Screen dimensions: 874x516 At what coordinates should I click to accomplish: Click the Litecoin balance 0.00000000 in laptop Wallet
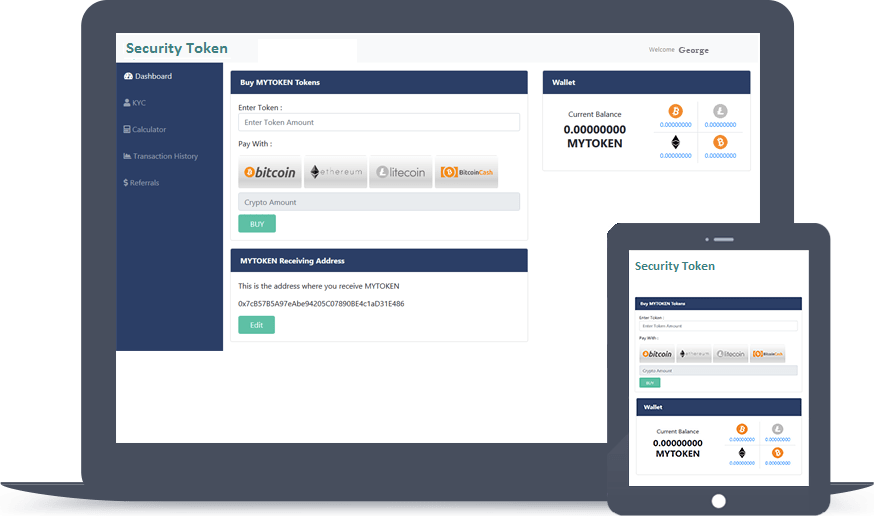point(720,125)
